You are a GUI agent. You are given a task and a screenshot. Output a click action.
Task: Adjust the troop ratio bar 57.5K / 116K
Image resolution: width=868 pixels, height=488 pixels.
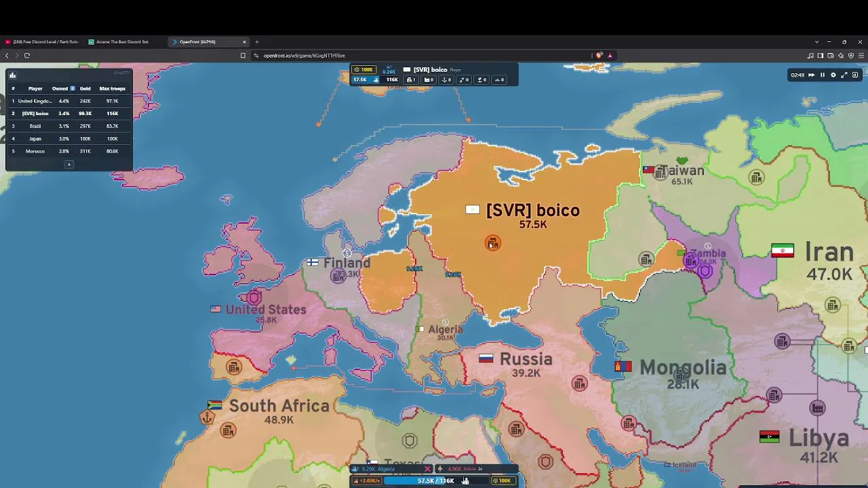tap(435, 481)
